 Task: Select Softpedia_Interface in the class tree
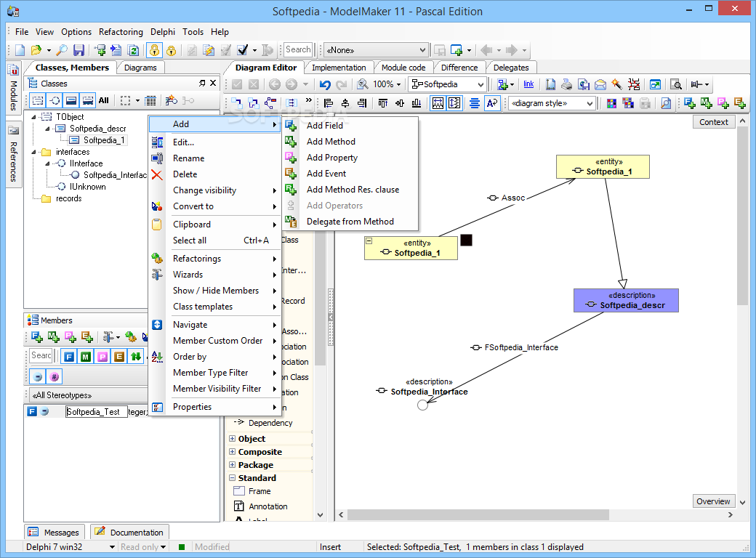[x=115, y=175]
